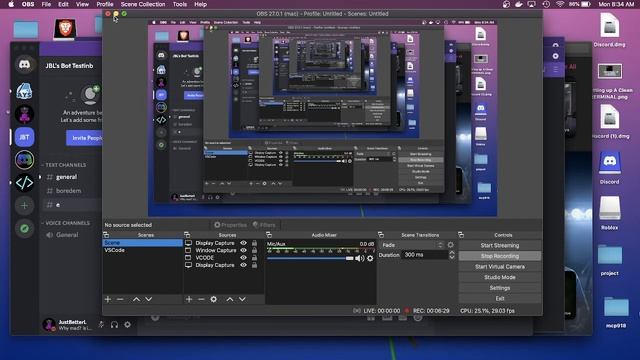Screen dimensions: 640x360
Task: Click the Wi-Fi status icon in menu bar
Action: pyautogui.click(x=560, y=4)
